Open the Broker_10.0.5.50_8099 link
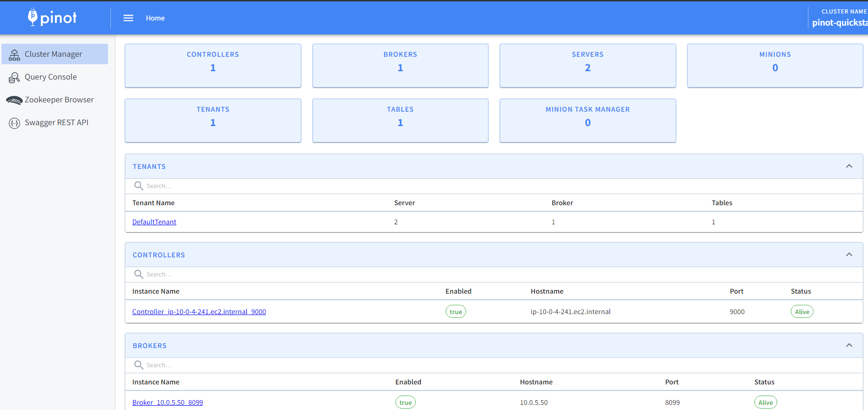This screenshot has width=868, height=410. click(x=168, y=403)
